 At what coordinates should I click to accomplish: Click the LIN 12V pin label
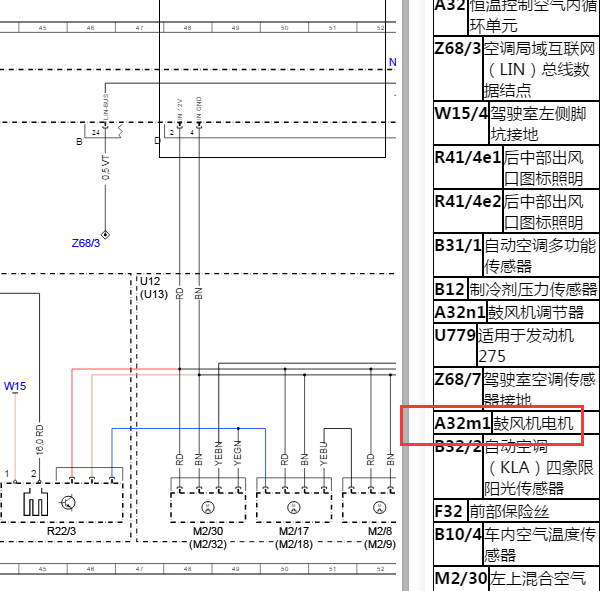click(x=179, y=110)
